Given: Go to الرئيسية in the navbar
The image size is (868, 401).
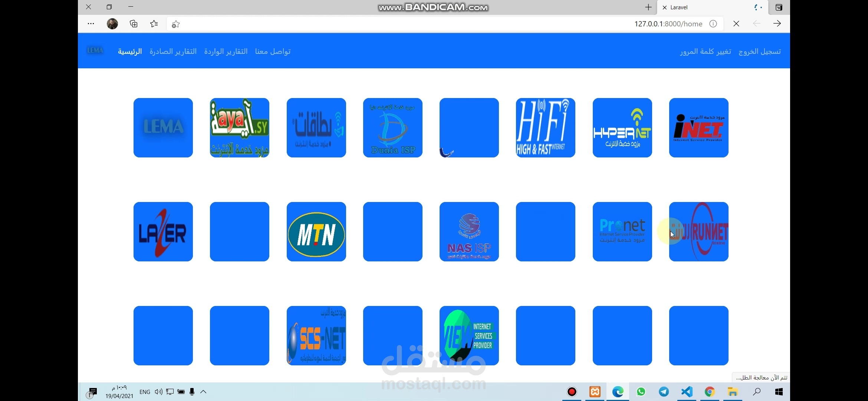Looking at the screenshot, I should [x=130, y=52].
